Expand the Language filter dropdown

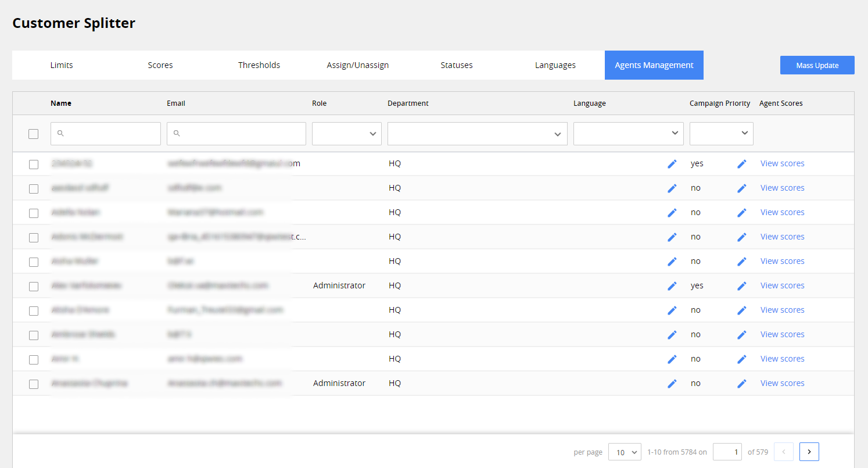click(628, 133)
